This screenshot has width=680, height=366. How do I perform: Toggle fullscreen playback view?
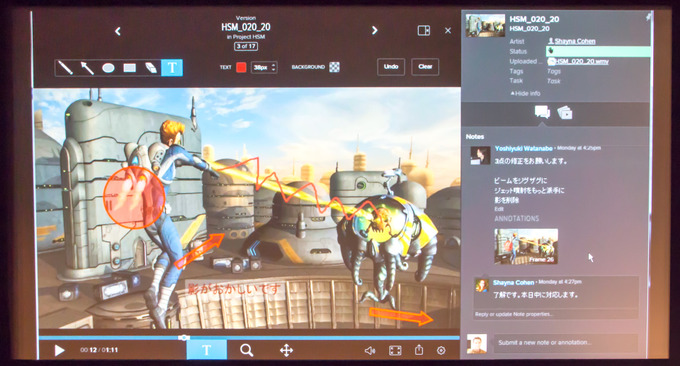pyautogui.click(x=395, y=350)
